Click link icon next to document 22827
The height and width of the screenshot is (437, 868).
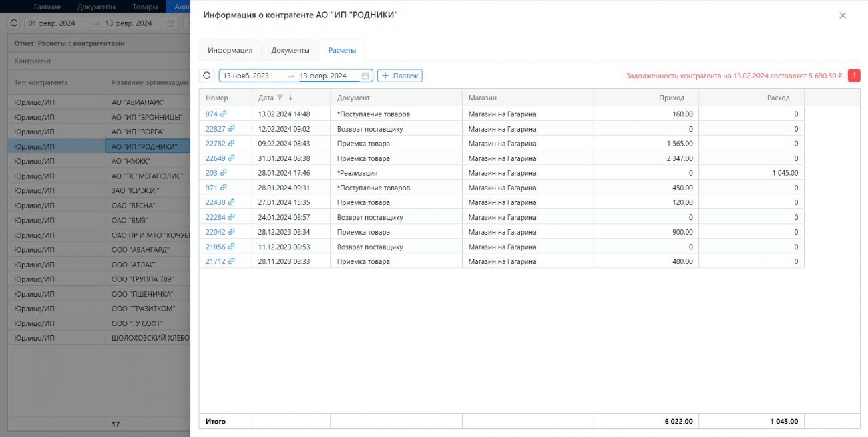click(x=231, y=129)
